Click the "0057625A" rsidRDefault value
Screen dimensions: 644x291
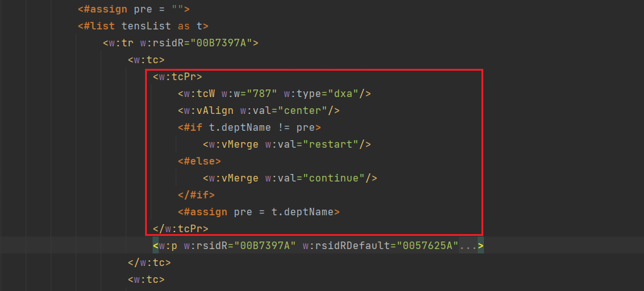click(x=425, y=246)
